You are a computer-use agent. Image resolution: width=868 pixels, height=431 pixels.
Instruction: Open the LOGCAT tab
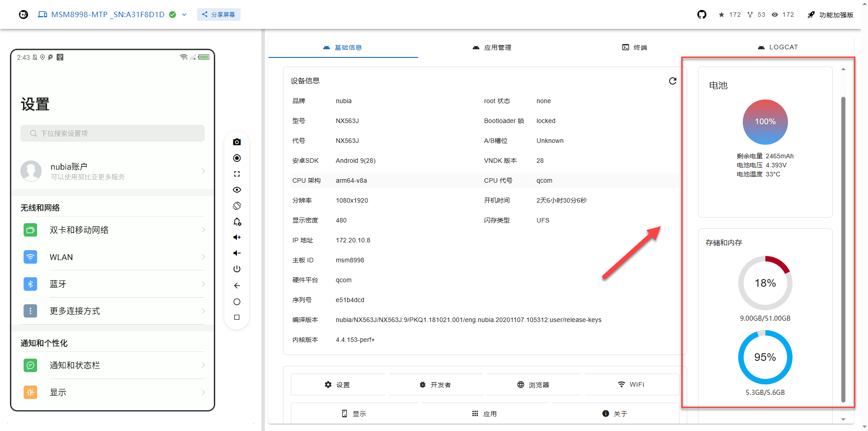(x=778, y=47)
